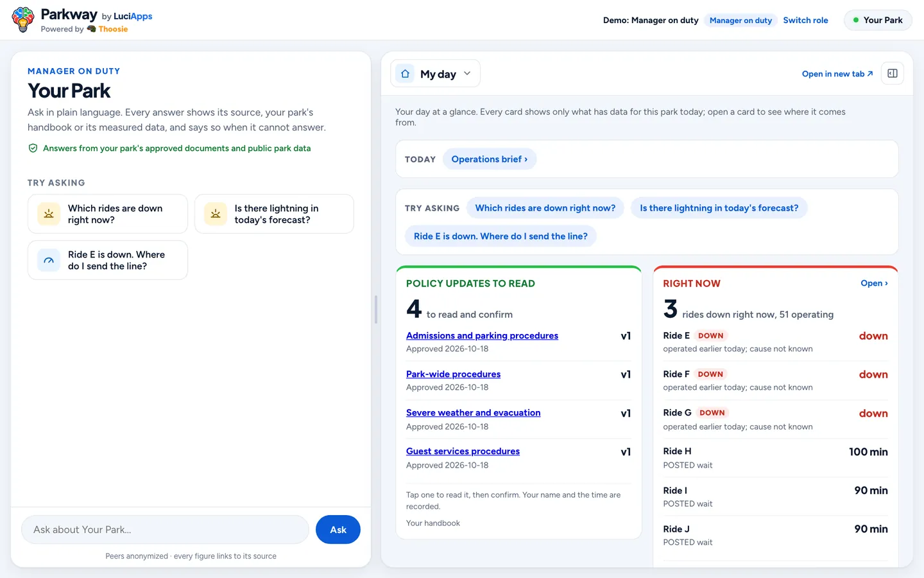Screen dimensions: 924x578
Task: Click the Your Park button in the header
Action: click(x=877, y=21)
